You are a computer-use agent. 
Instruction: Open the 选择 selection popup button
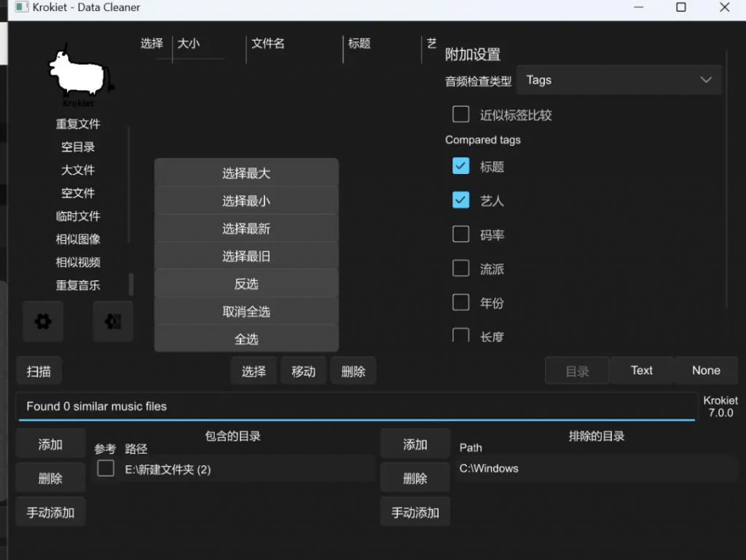coord(254,371)
